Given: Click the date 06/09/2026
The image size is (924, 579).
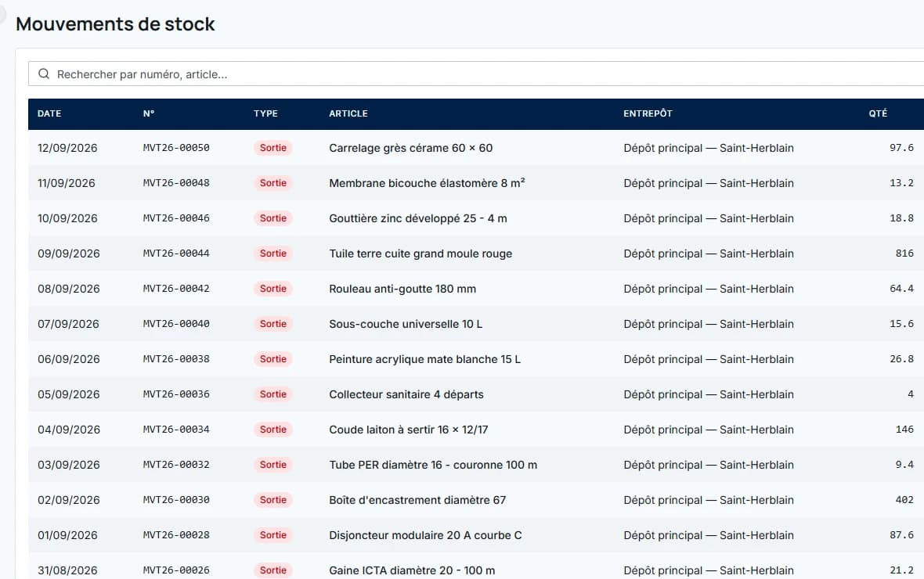Looking at the screenshot, I should [x=68, y=359].
